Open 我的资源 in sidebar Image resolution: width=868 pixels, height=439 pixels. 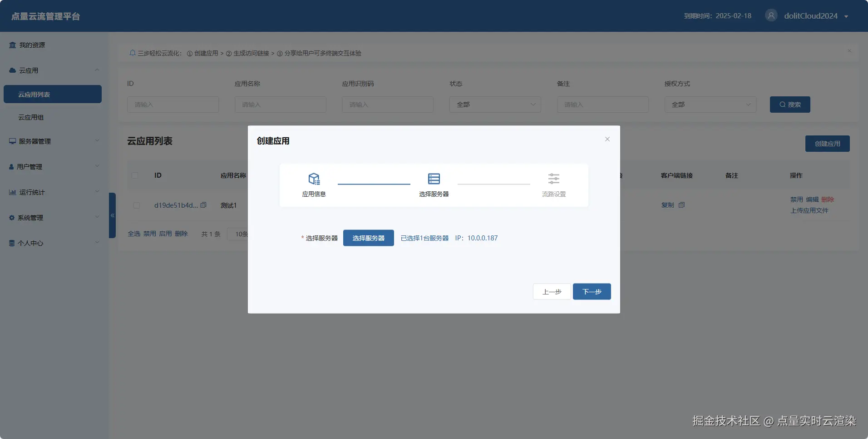click(x=32, y=45)
